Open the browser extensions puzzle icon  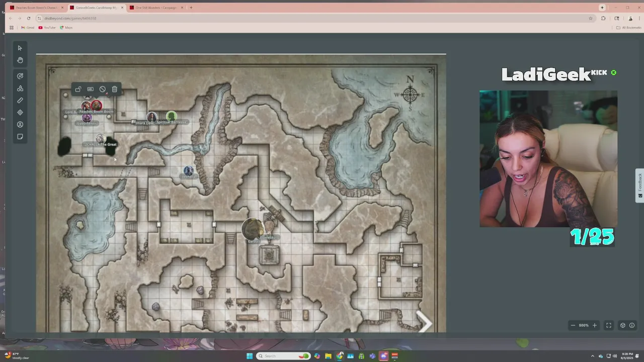coord(603,18)
